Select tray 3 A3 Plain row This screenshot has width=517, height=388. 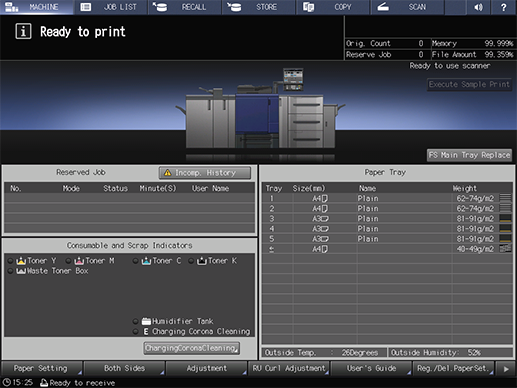tap(387, 219)
